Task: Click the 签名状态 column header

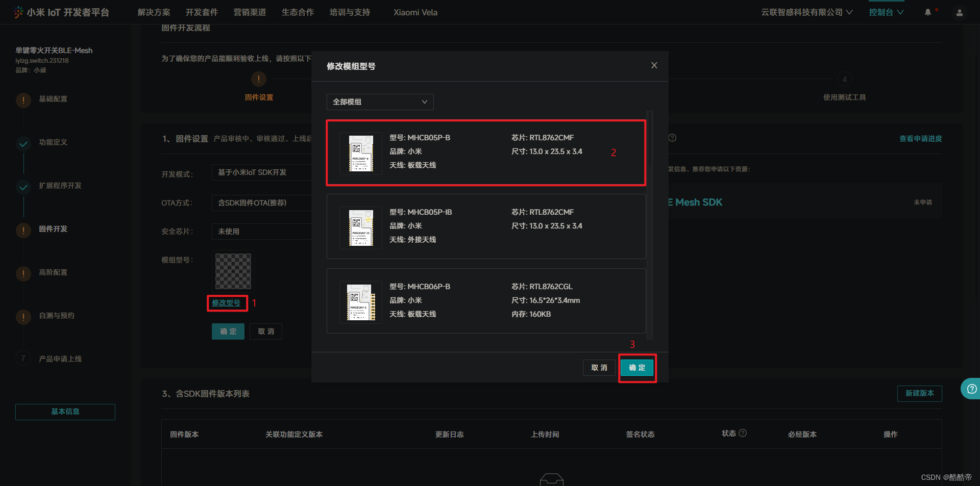Action: [640, 434]
